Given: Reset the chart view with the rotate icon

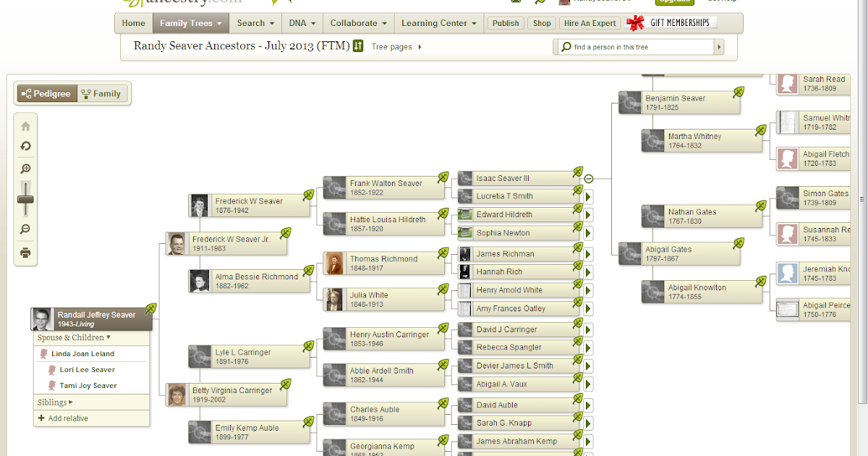Looking at the screenshot, I should point(25,146).
